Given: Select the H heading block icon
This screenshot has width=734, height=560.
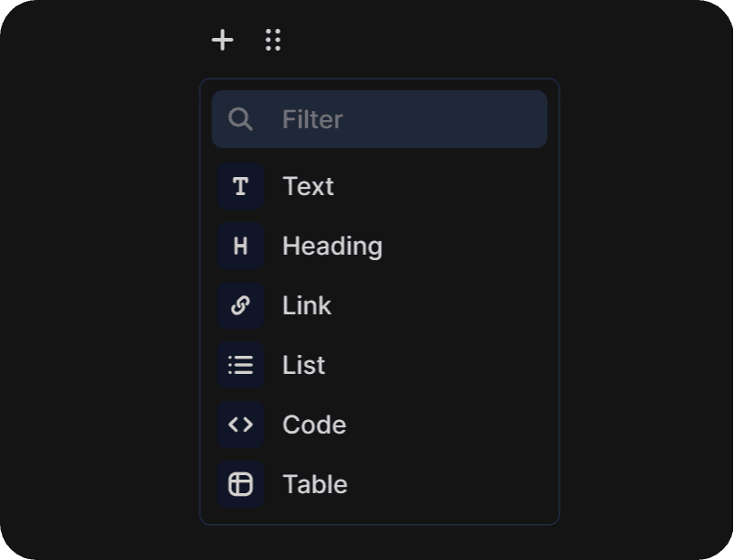Looking at the screenshot, I should [x=241, y=246].
